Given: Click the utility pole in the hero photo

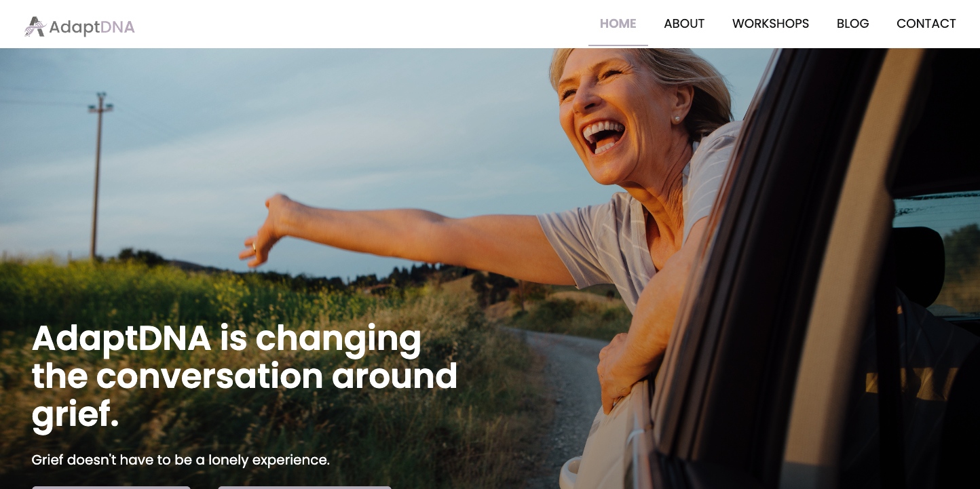Looking at the screenshot, I should tap(98, 175).
